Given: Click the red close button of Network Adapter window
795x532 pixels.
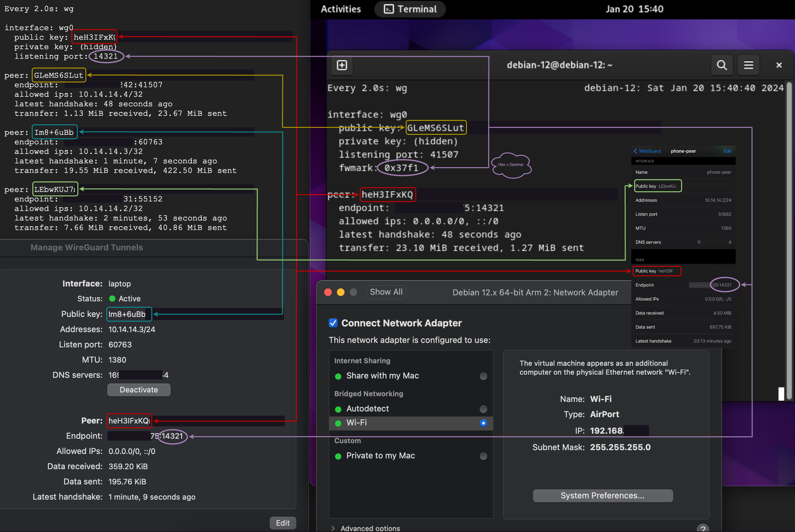Looking at the screenshot, I should point(328,292).
